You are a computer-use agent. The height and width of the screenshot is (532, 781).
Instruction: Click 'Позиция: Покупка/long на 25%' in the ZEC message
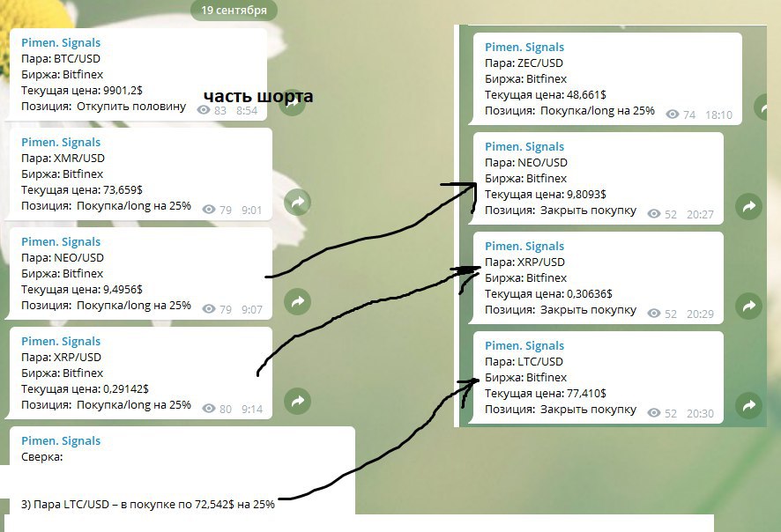(569, 111)
